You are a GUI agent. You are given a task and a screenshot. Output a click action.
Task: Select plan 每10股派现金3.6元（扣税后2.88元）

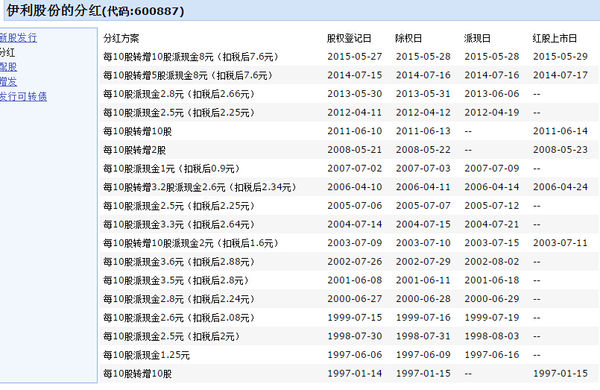click(179, 262)
